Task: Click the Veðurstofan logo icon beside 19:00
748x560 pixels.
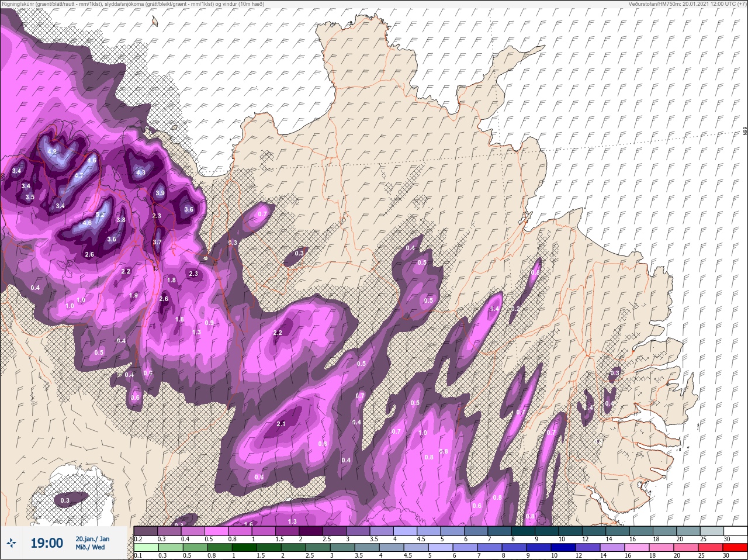Action: click(11, 543)
